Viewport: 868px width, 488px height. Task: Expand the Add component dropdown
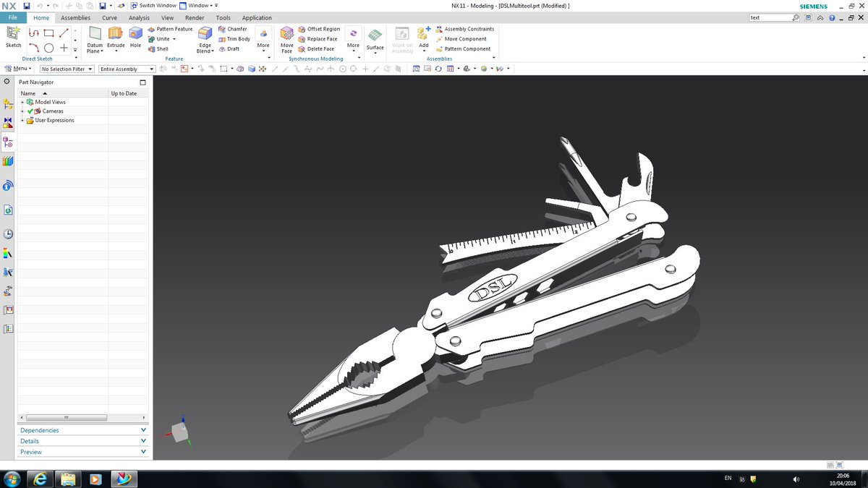[424, 51]
